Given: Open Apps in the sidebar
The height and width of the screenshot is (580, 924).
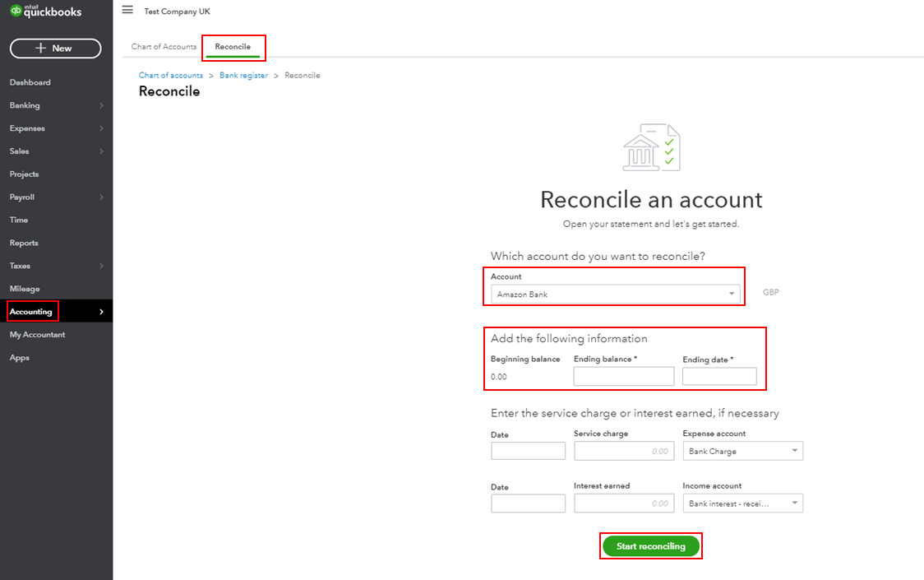Looking at the screenshot, I should pyautogui.click(x=20, y=358).
